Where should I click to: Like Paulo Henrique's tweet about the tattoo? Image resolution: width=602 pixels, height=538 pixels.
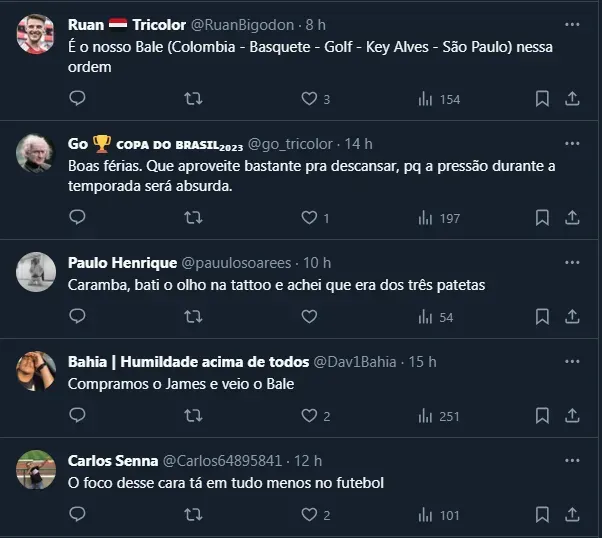(310, 317)
